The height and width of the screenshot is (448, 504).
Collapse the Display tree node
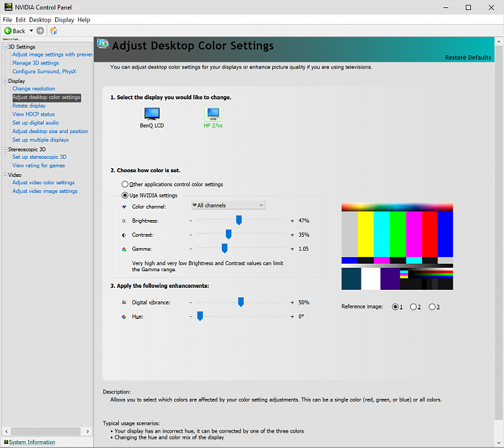coord(5,81)
